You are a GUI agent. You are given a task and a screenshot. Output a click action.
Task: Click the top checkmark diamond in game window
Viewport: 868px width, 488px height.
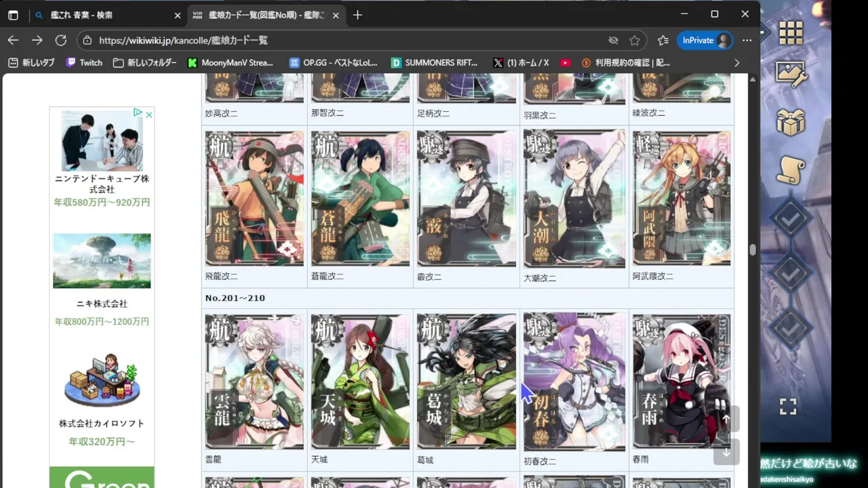coord(791,219)
